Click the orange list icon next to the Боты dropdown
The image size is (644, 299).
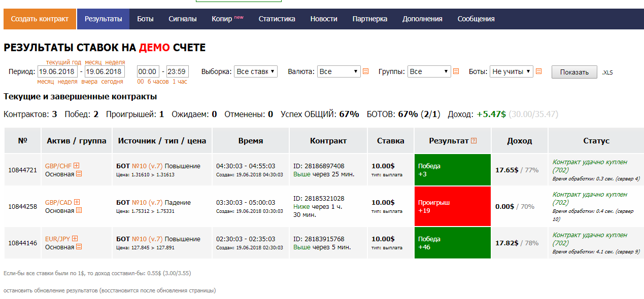click(538, 71)
